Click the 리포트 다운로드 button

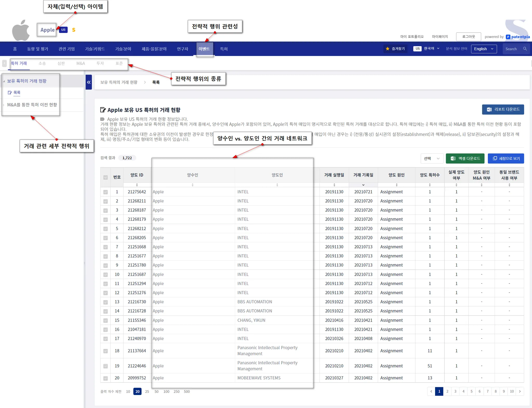click(x=503, y=109)
